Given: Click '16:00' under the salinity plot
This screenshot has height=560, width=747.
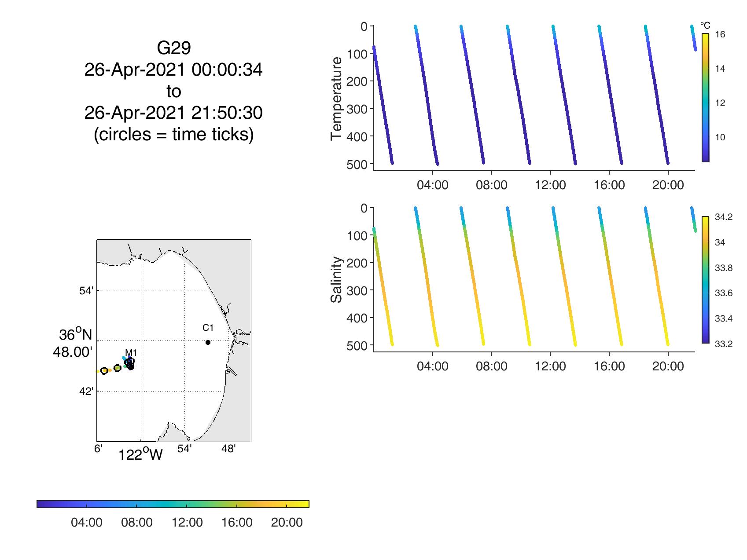Looking at the screenshot, I should pyautogui.click(x=609, y=366).
